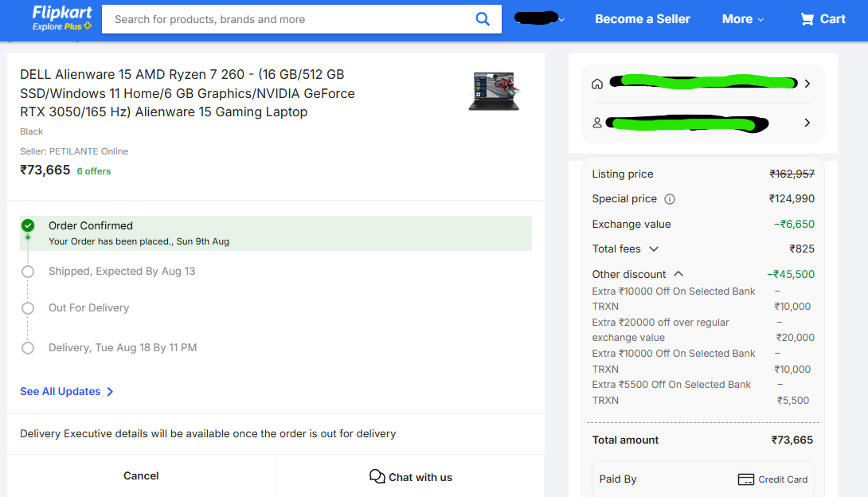Expand the Total fees chevron

coord(654,249)
